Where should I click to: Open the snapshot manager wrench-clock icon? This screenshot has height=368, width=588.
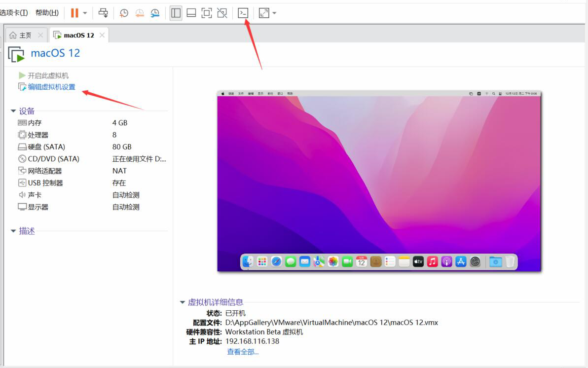(x=155, y=13)
